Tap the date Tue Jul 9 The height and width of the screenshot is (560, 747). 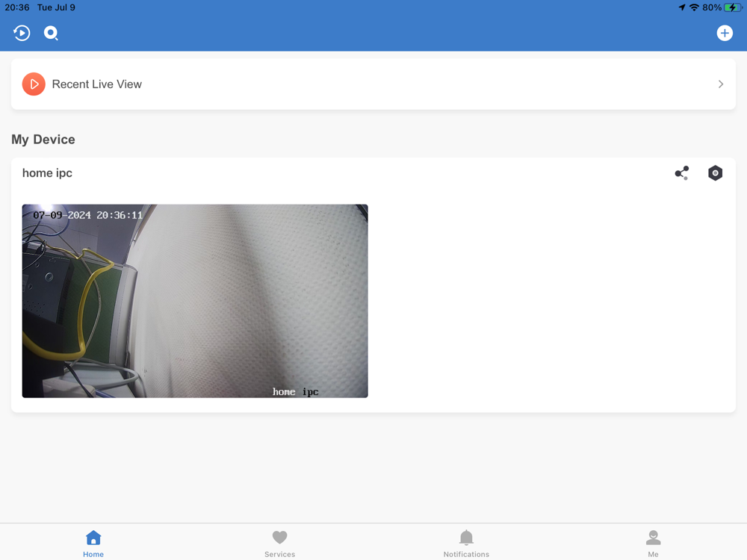(56, 7)
